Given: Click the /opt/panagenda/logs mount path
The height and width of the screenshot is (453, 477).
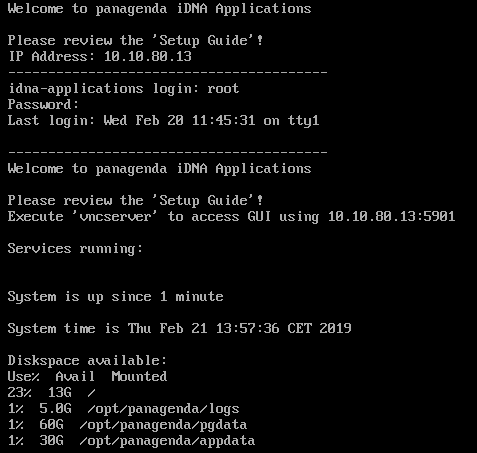Looking at the screenshot, I should point(163,409).
